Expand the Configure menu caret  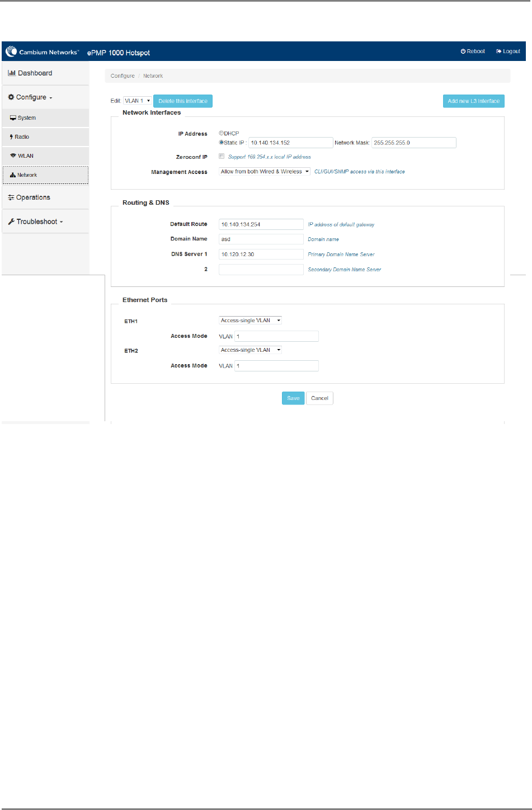click(51, 98)
